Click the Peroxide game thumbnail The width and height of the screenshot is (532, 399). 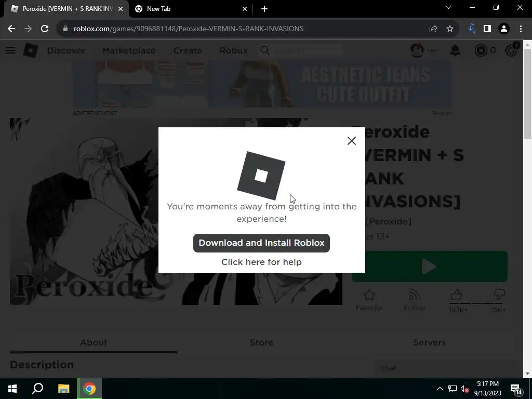176,211
